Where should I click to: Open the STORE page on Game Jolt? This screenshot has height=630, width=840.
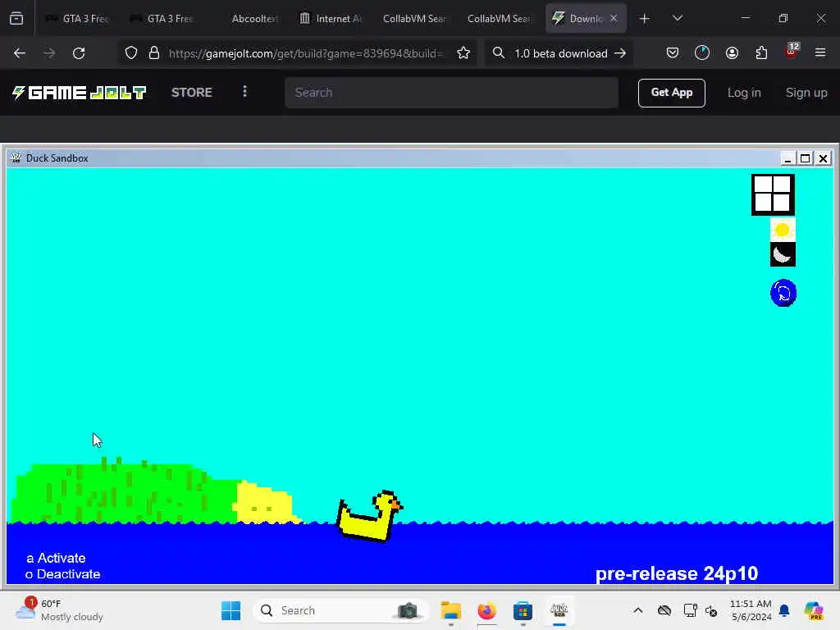[x=192, y=92]
